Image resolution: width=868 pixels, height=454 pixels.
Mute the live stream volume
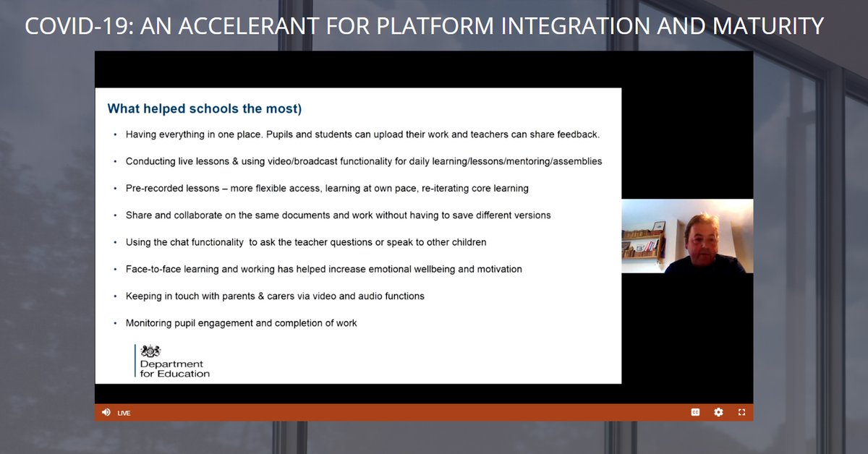106,412
